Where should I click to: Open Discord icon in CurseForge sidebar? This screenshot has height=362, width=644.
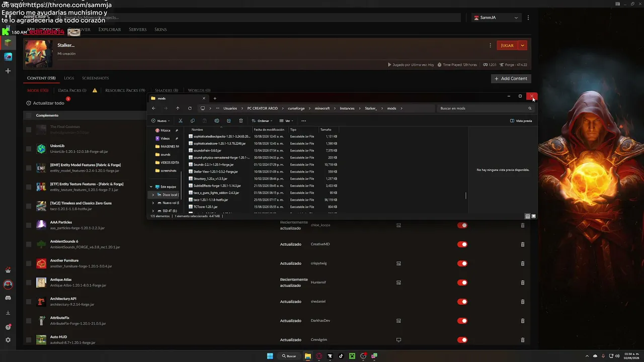point(8,298)
